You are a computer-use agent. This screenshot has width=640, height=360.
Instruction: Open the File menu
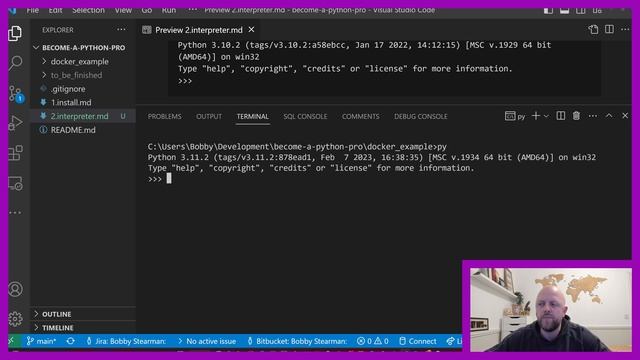[32, 10]
